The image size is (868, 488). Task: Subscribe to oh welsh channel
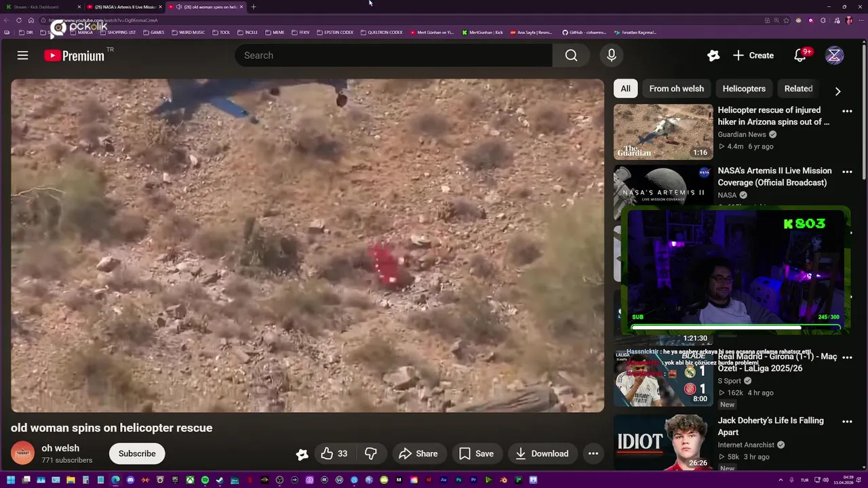[x=137, y=453]
